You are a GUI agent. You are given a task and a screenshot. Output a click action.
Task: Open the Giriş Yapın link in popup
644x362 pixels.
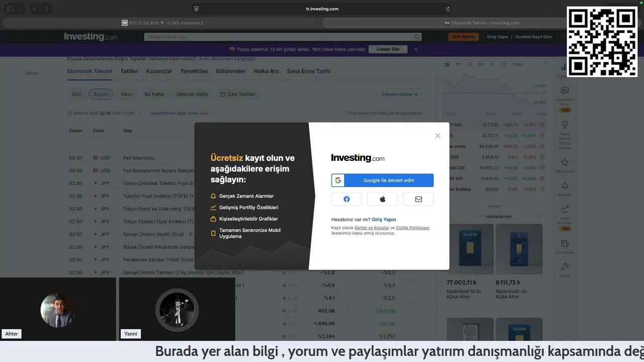click(x=384, y=220)
